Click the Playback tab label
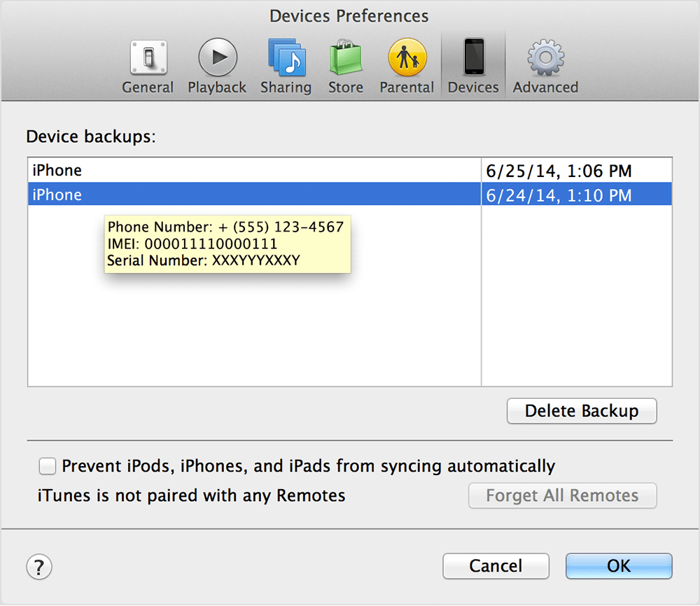Image resolution: width=700 pixels, height=606 pixels. click(x=217, y=87)
